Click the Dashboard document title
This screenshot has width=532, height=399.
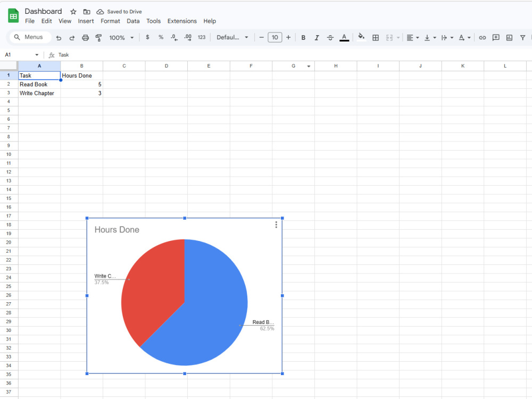pyautogui.click(x=43, y=11)
